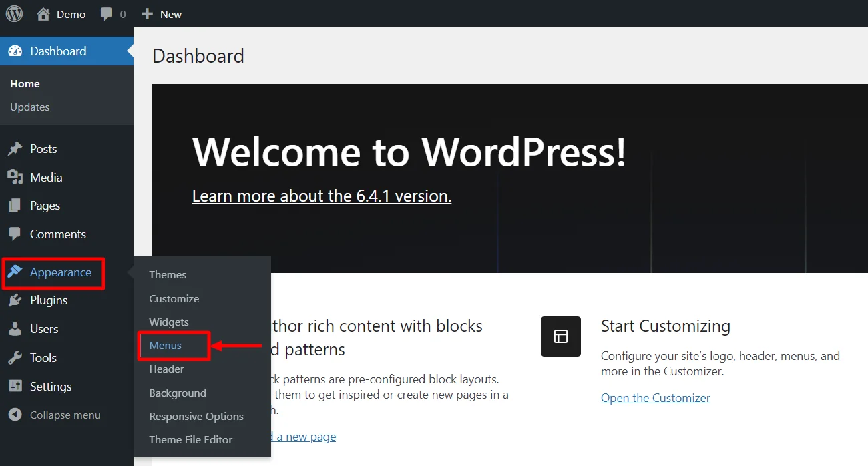This screenshot has width=868, height=466.
Task: Open the Posts menu label
Action: tap(43, 149)
